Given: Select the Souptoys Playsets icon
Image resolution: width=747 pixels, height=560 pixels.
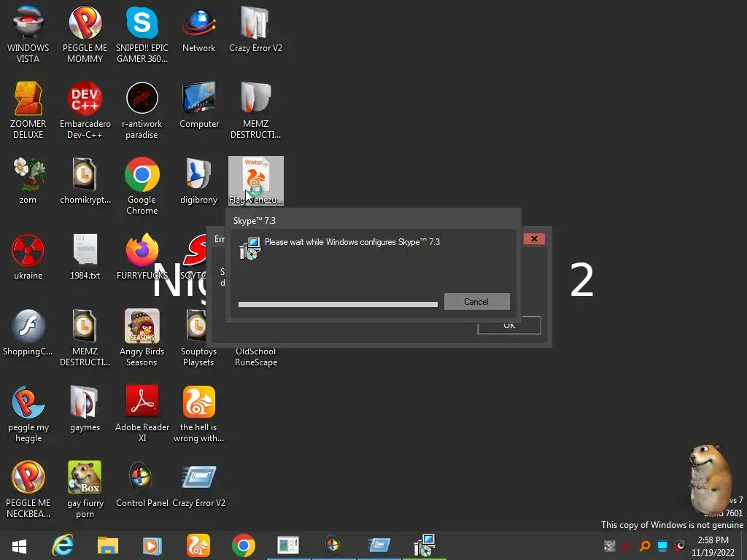Looking at the screenshot, I should point(198,338).
